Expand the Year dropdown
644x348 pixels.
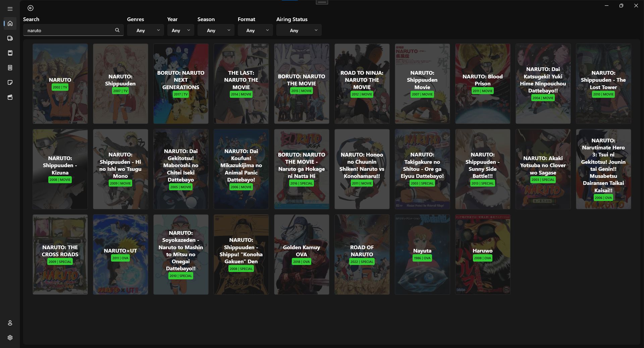[181, 30]
